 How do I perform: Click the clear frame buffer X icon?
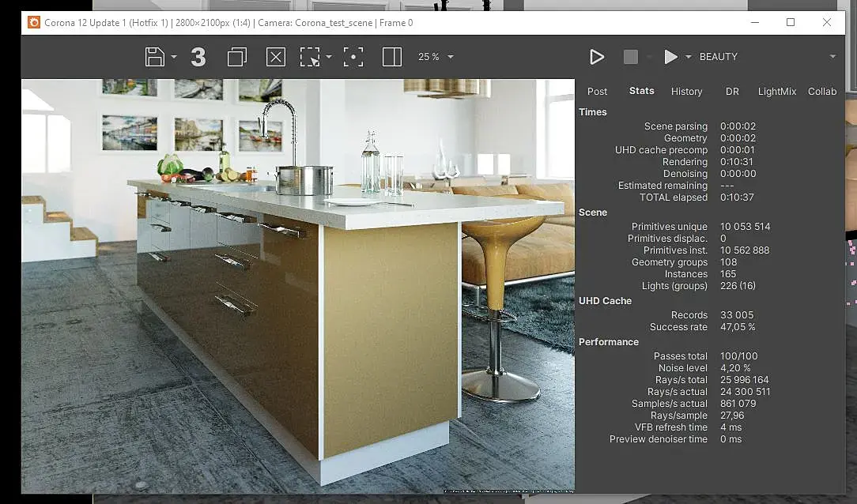(x=276, y=57)
